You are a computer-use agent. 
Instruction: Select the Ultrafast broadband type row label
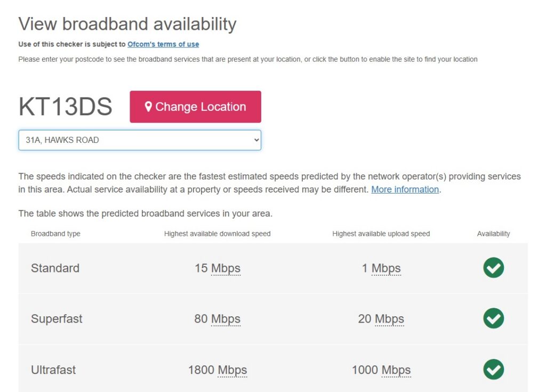(53, 370)
